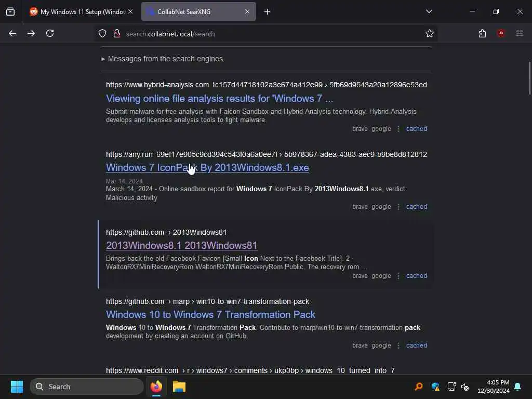The width and height of the screenshot is (532, 399).
Task: Open options dots for hybrid-analysis result
Action: [x=398, y=129]
